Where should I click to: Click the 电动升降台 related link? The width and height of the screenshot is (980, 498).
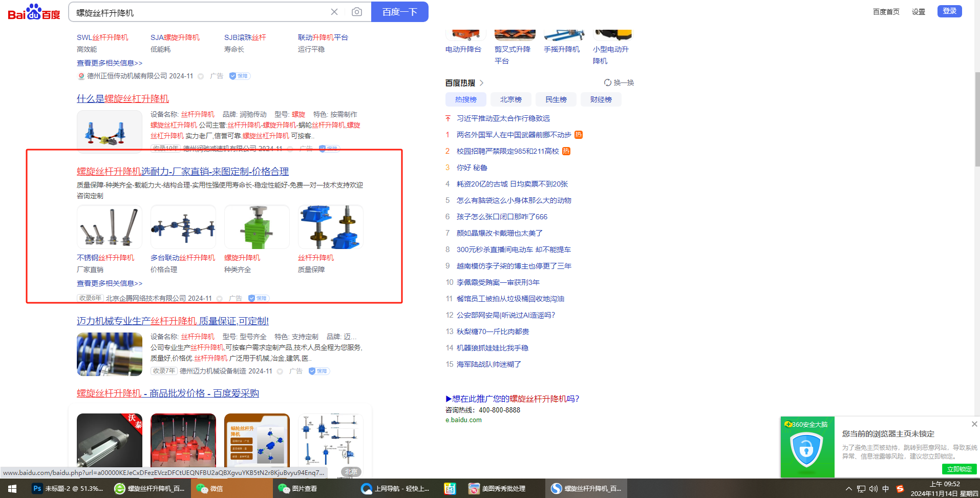[x=463, y=49]
